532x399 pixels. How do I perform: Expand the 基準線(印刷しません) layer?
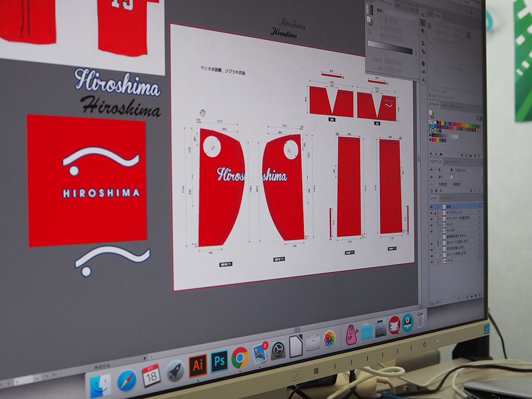click(440, 237)
